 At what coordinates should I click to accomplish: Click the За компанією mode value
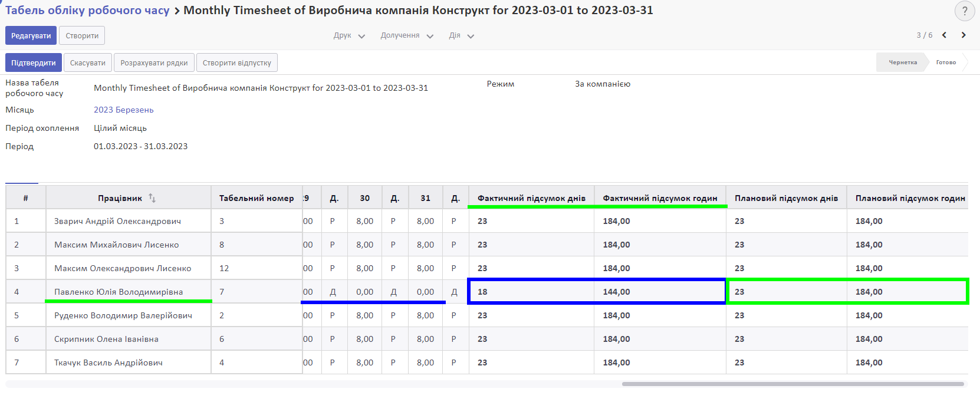tap(603, 84)
